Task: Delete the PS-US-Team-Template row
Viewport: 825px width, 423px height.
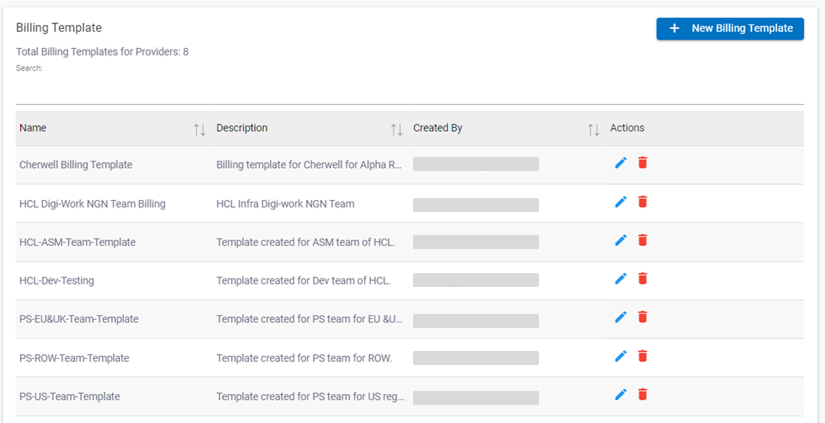Action: point(642,395)
